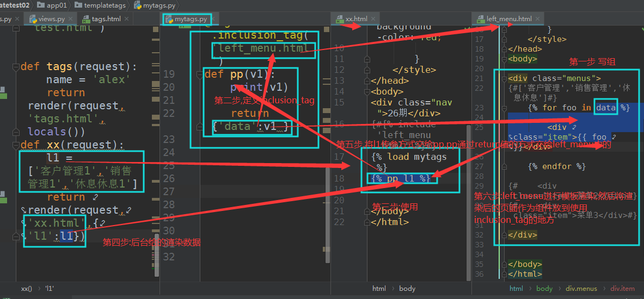
Task: Click the xx() breadcrumb at bottom left
Action: [x=27, y=289]
